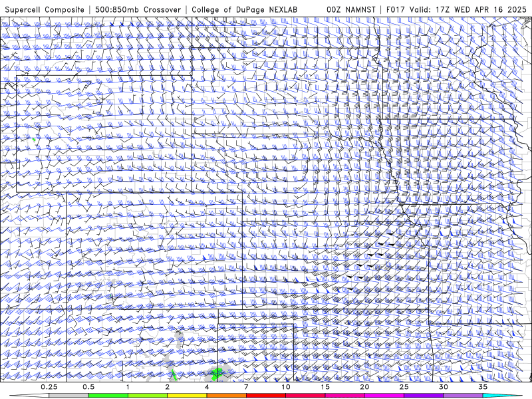Click the red color bar segment between 7 and 10

coord(265,396)
